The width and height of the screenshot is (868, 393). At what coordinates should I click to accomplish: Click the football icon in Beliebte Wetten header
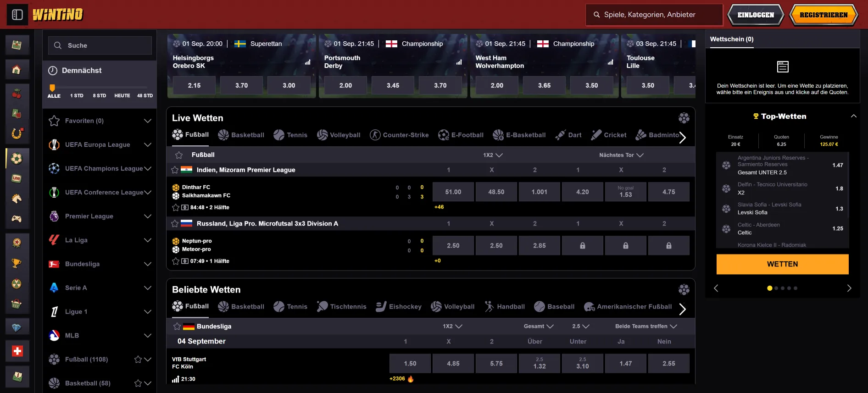(x=684, y=289)
